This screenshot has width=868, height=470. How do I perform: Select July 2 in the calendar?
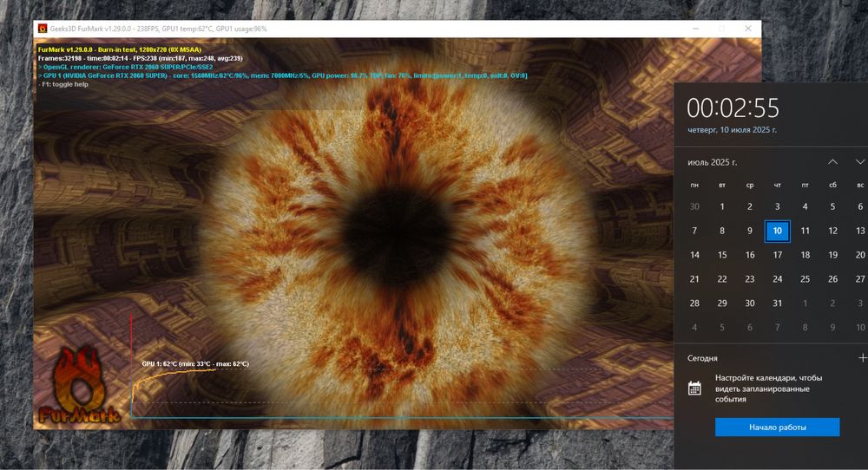point(750,206)
